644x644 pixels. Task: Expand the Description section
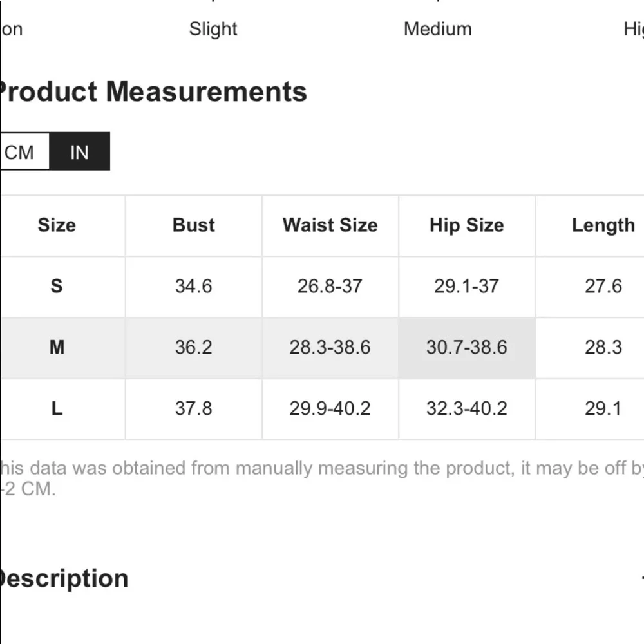pos(64,578)
